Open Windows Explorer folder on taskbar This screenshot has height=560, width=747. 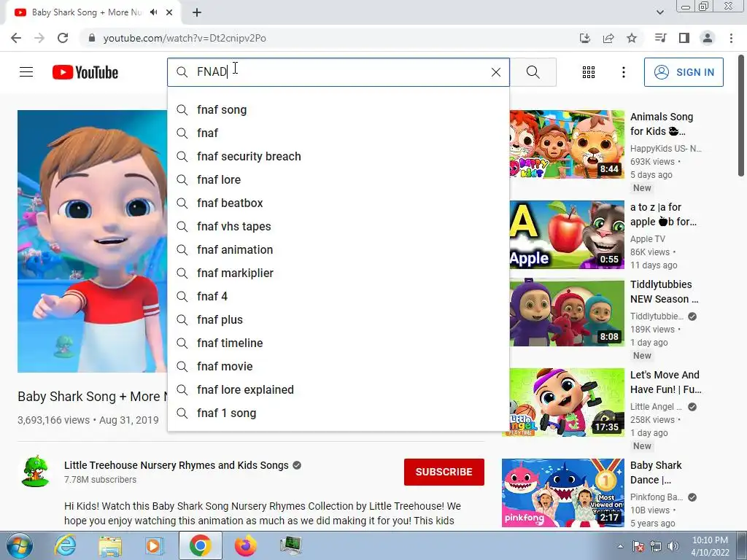(x=110, y=545)
